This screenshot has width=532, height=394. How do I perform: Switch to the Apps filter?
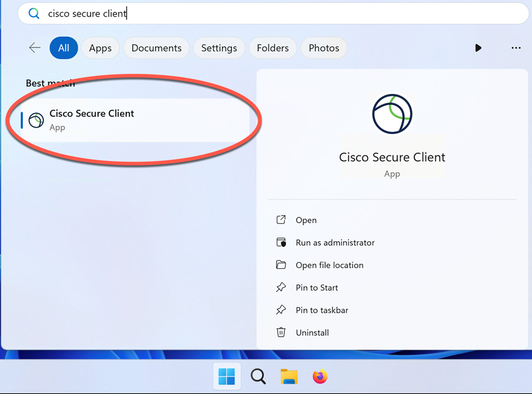100,48
